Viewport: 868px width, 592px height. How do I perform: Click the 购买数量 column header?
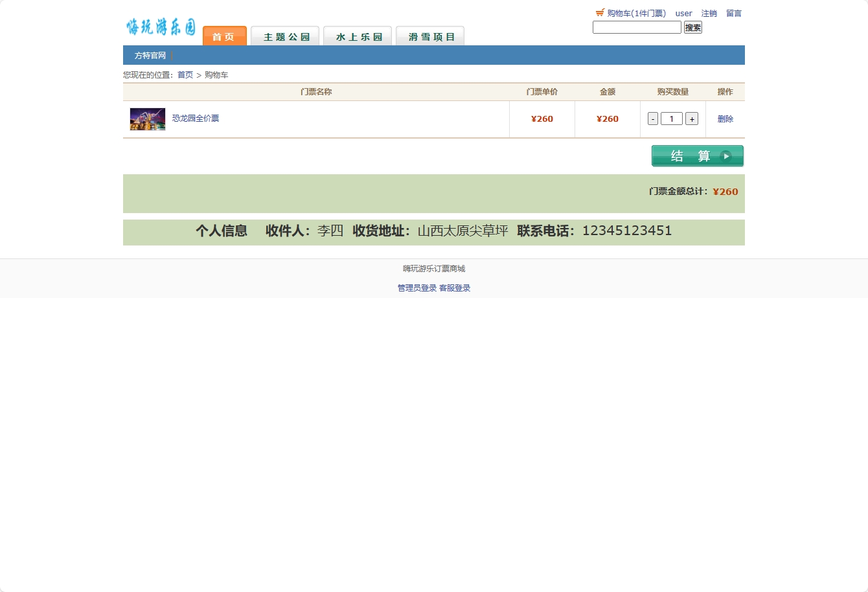point(673,92)
